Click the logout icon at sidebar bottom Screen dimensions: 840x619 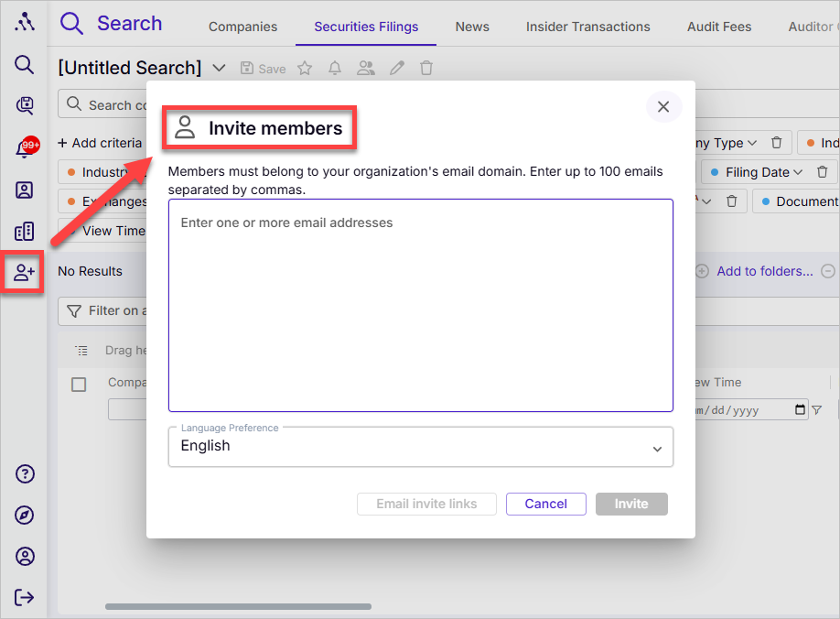point(24,597)
